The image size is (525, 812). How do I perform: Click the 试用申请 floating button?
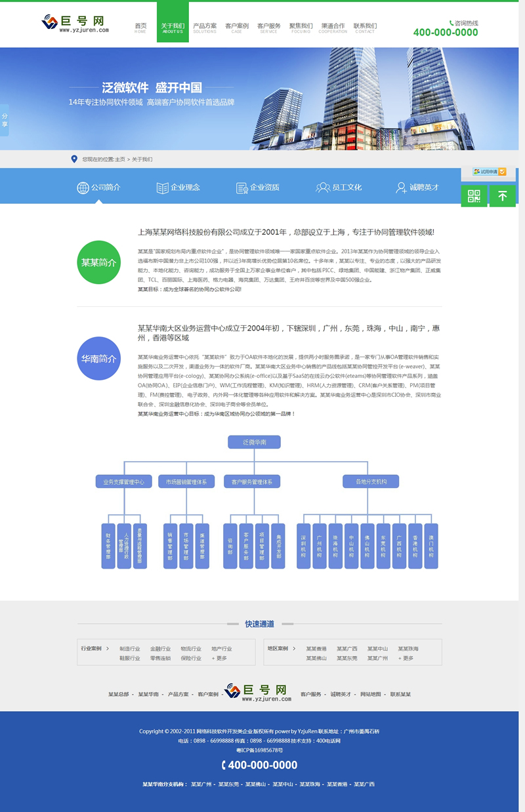point(489,172)
